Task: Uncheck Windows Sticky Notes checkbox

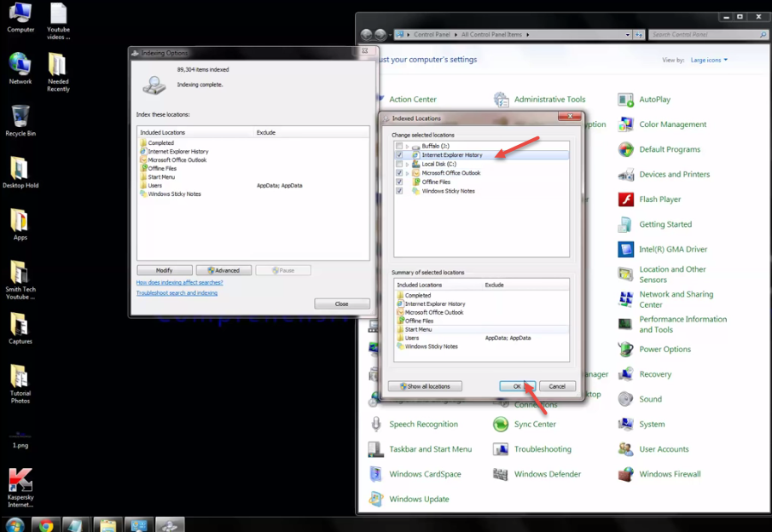Action: [x=399, y=191]
